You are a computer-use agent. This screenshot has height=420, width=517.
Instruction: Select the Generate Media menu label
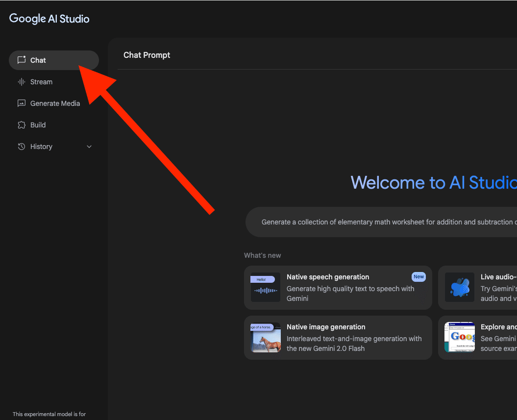(x=55, y=103)
